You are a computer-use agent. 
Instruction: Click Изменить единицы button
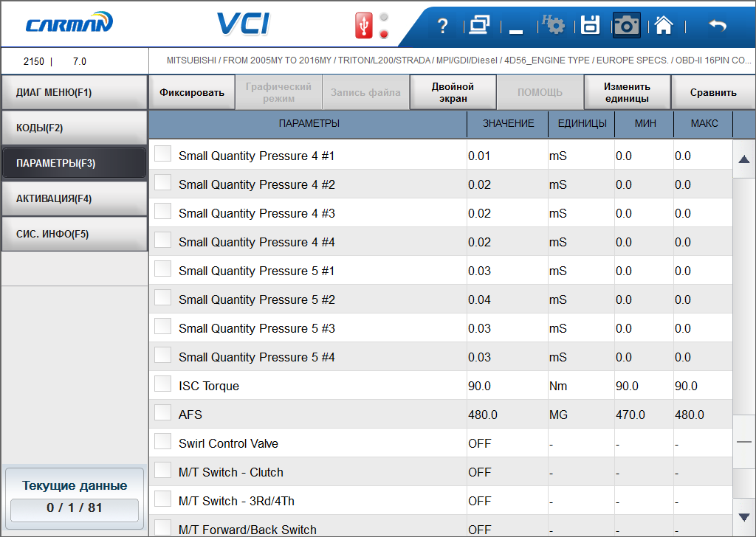pyautogui.click(x=627, y=92)
